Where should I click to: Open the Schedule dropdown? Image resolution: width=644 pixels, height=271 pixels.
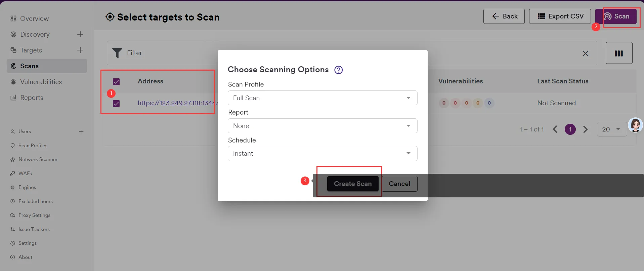pyautogui.click(x=322, y=153)
